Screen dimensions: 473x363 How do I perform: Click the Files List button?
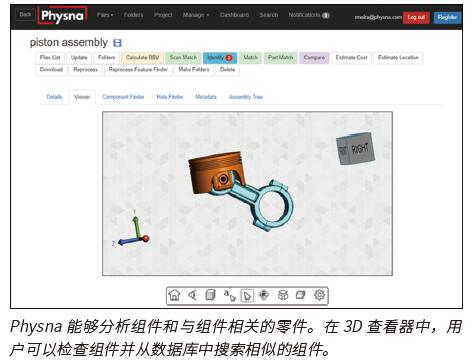click(50, 57)
